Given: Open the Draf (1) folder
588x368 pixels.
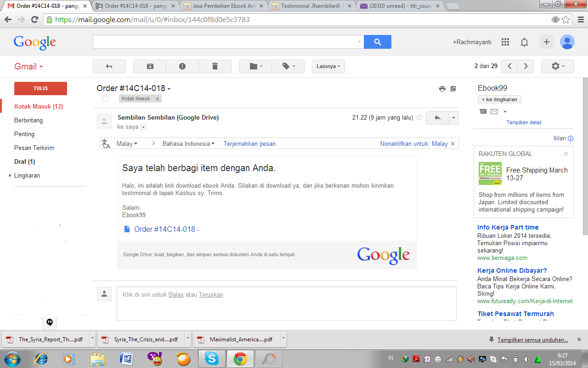Looking at the screenshot, I should [25, 161].
